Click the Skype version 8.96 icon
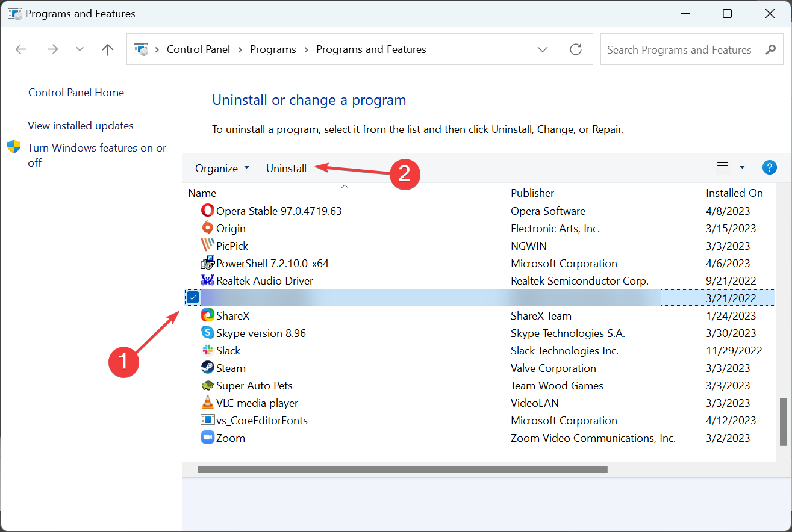Screen dimensions: 792x532 [207, 332]
